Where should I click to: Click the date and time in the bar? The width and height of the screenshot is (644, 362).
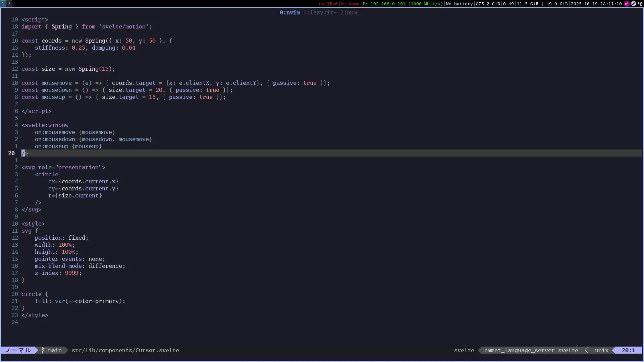pos(596,4)
